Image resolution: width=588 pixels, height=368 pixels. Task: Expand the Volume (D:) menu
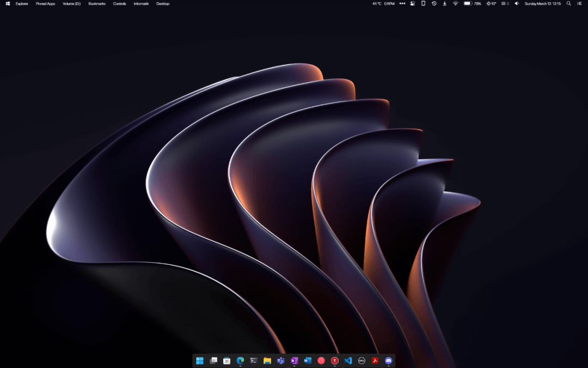(71, 4)
